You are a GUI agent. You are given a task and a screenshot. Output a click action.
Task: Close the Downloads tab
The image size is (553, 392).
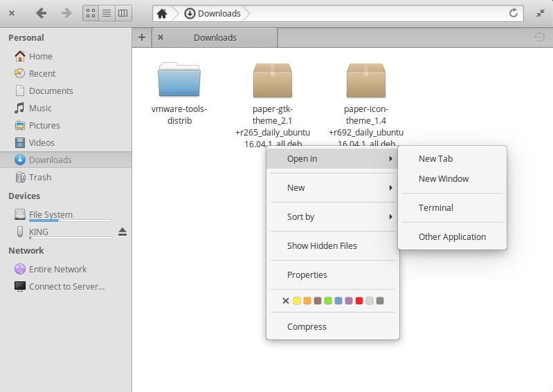coord(161,37)
